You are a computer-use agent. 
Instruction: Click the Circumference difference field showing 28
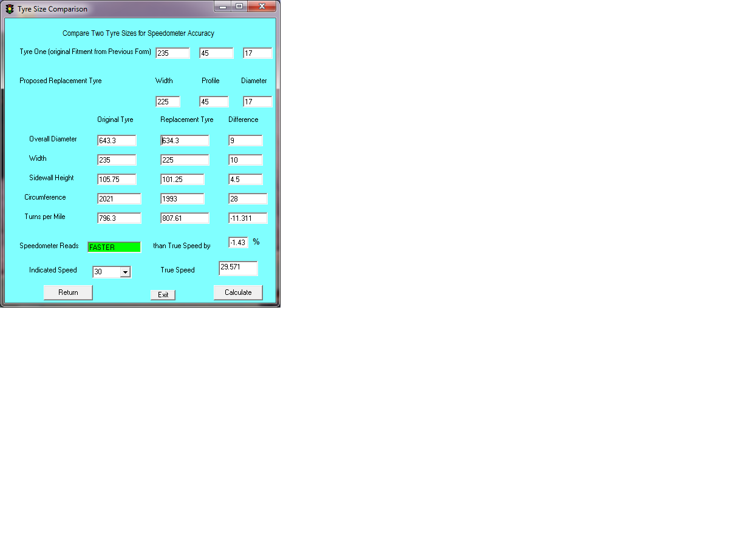pyautogui.click(x=248, y=198)
